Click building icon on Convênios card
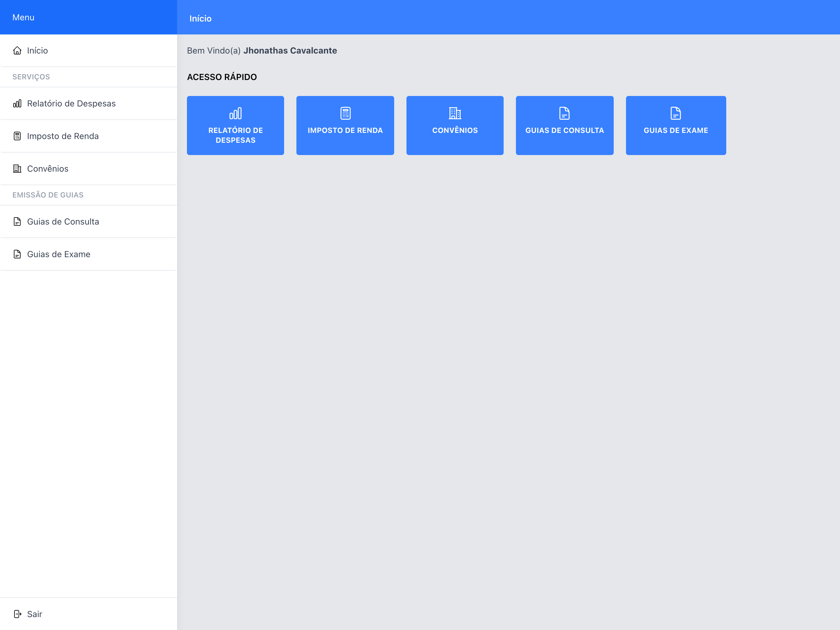The image size is (840, 630). [455, 113]
